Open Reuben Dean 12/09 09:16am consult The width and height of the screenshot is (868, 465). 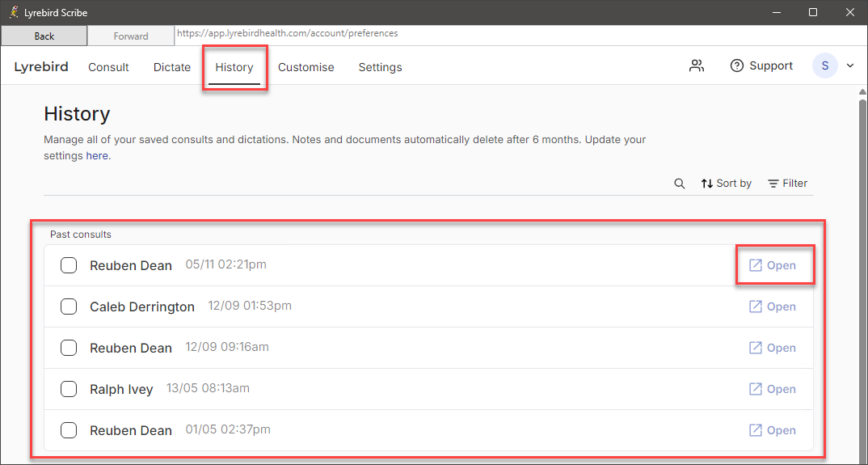773,348
